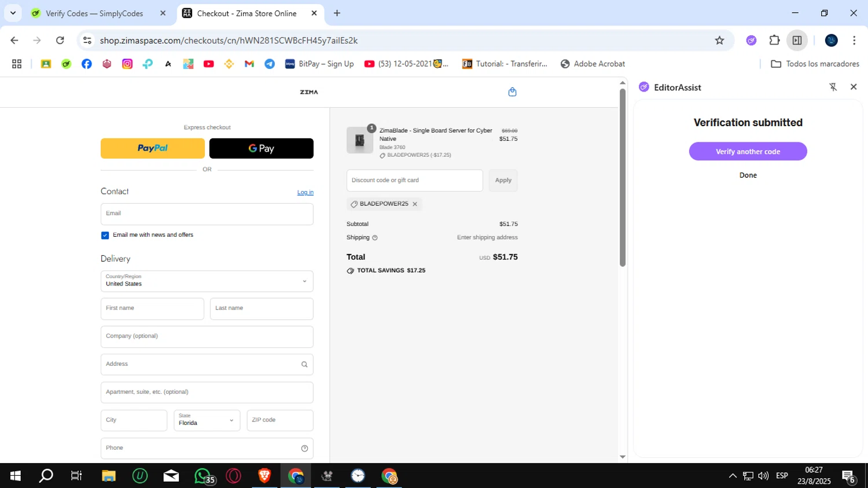
Task: Open File Explorer from the taskbar
Action: [109, 476]
